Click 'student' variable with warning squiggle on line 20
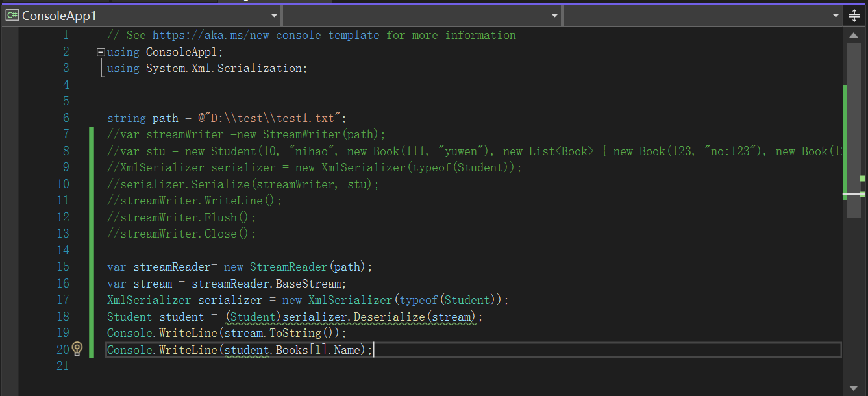The image size is (868, 396). click(247, 350)
